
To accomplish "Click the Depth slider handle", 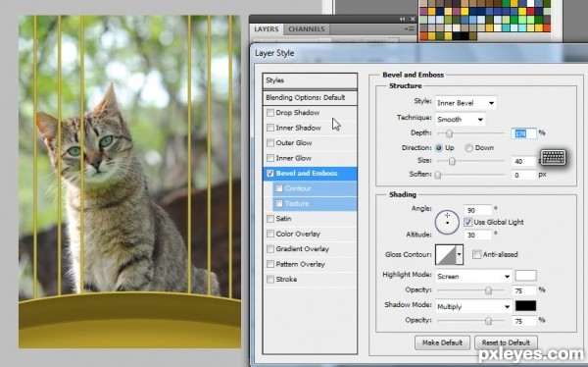I will [x=449, y=133].
